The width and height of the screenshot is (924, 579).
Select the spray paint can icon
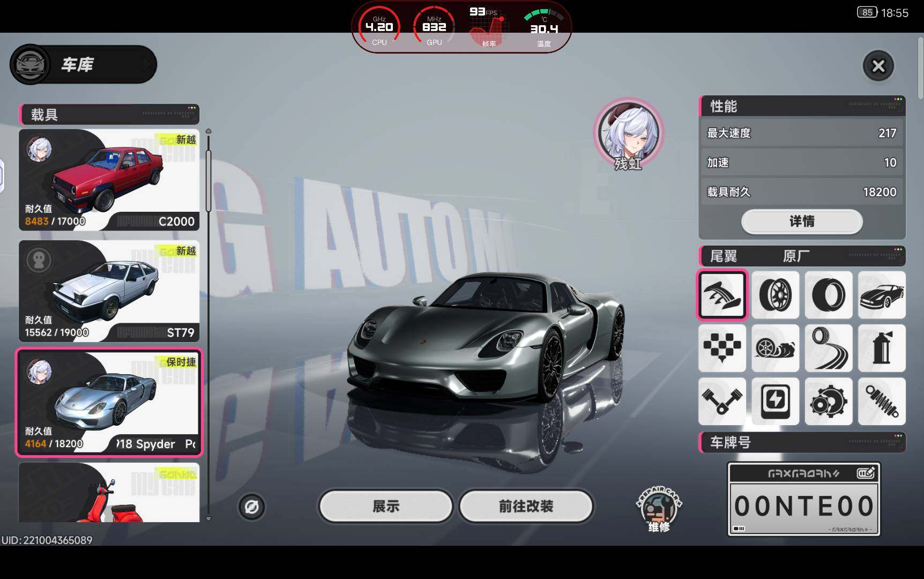pyautogui.click(x=882, y=348)
